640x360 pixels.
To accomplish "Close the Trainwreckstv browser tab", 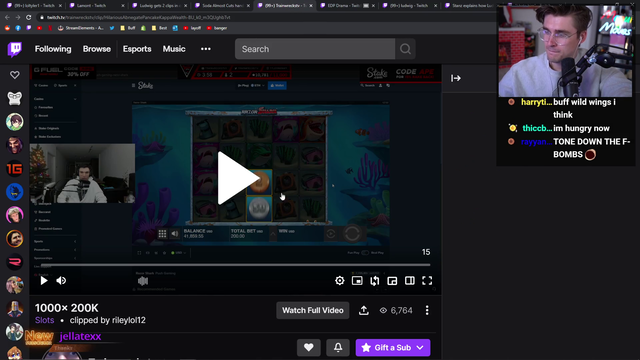I will point(311,6).
